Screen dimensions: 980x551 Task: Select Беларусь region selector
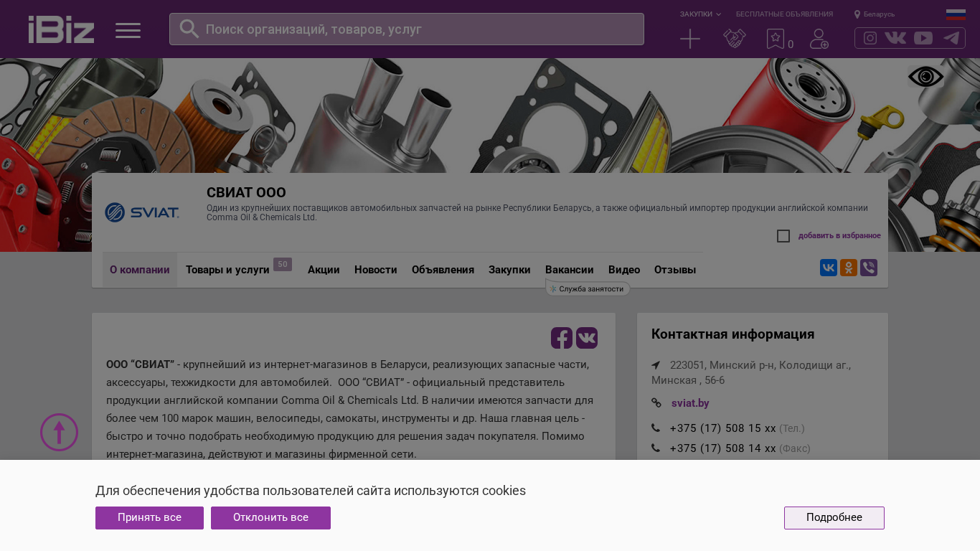(x=875, y=14)
